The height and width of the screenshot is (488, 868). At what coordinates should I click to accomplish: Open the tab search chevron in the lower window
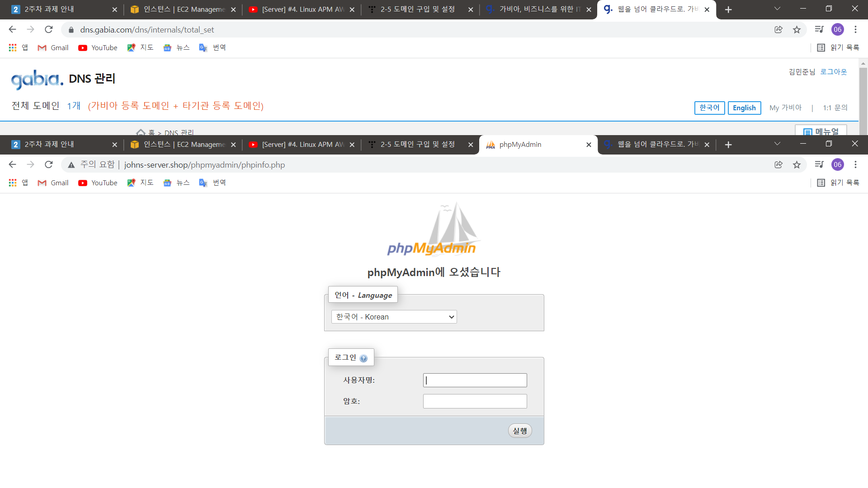point(777,144)
